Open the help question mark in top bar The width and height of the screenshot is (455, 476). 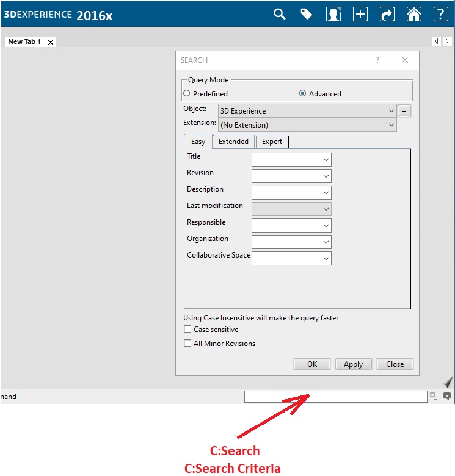click(x=441, y=14)
